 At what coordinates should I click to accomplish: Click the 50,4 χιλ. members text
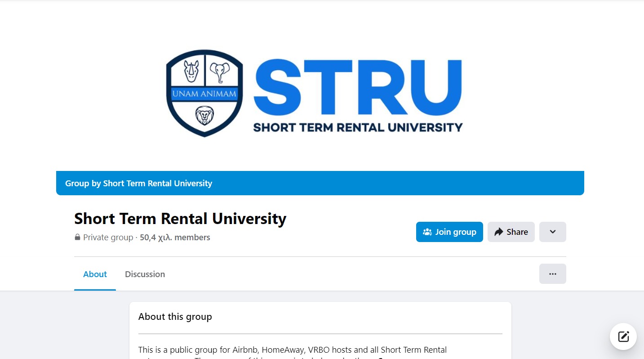[175, 237]
